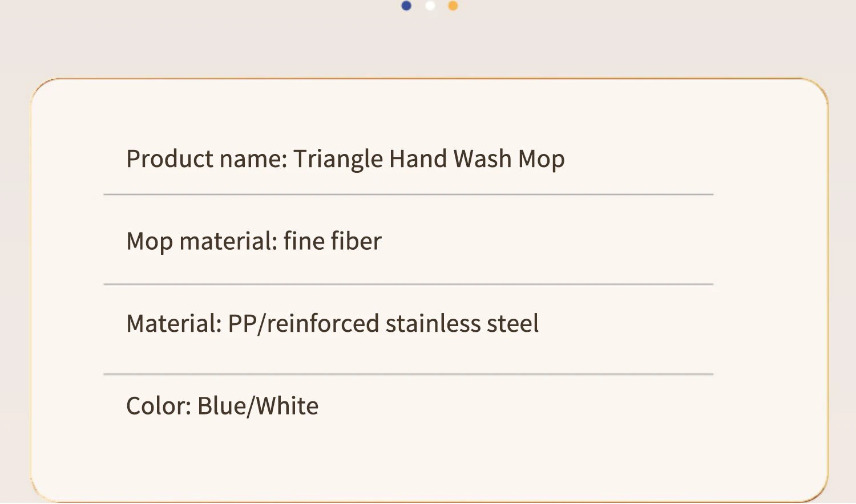The width and height of the screenshot is (856, 504).
Task: Click the "Product name:" label
Action: [x=207, y=159]
